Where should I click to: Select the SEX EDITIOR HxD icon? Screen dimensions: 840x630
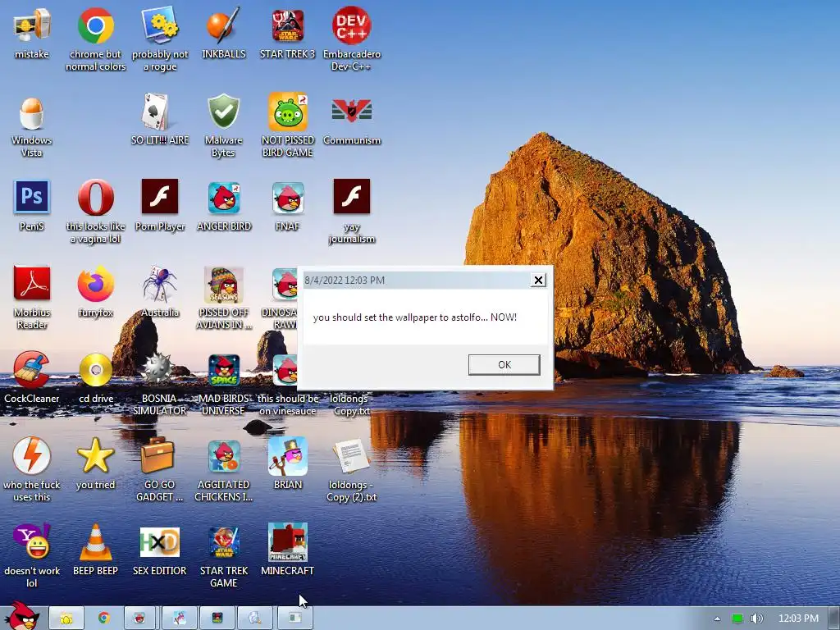pos(160,550)
